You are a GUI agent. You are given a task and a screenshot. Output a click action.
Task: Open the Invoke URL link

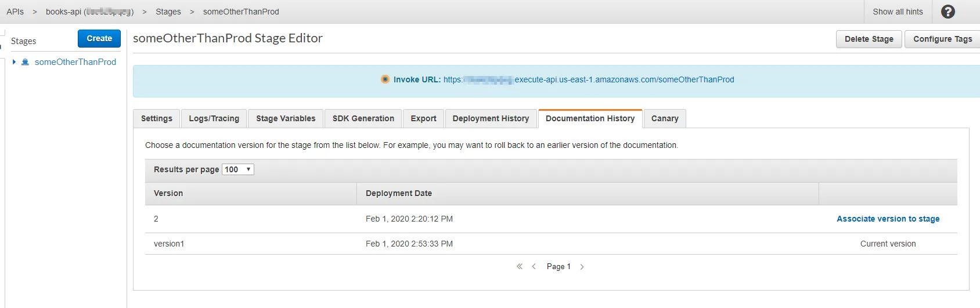tap(588, 79)
